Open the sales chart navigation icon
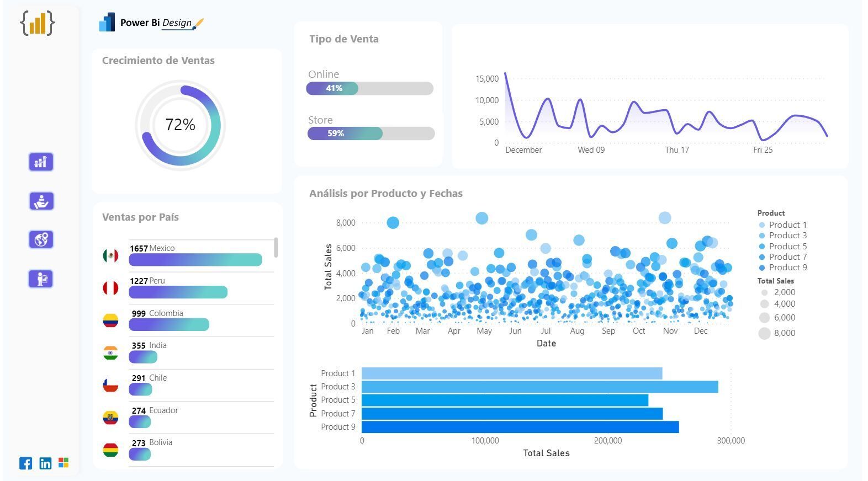 click(x=41, y=162)
